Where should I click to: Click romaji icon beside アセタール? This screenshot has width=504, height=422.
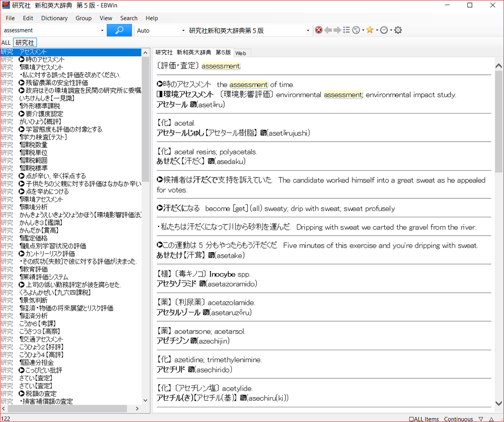click(193, 104)
